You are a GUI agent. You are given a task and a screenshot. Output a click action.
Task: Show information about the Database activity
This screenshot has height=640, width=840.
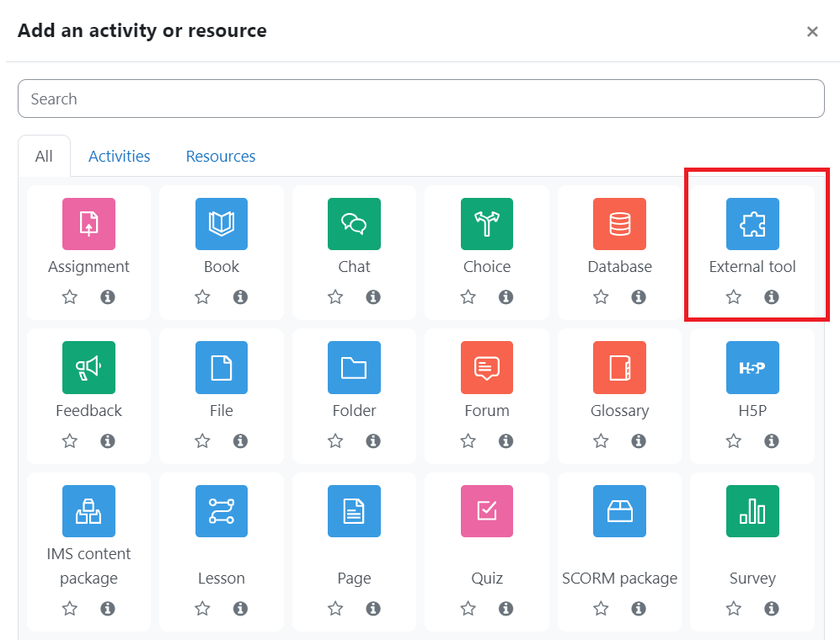639,296
